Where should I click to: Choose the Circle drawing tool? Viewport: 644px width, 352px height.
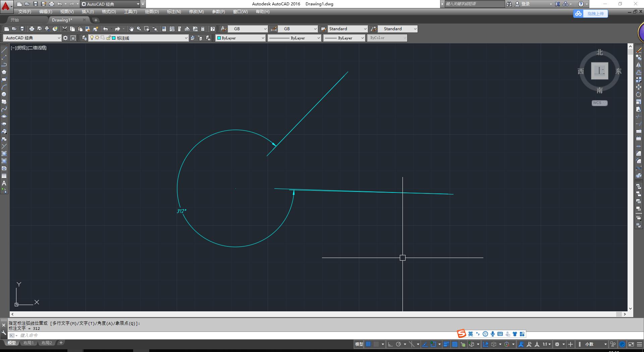[x=4, y=94]
